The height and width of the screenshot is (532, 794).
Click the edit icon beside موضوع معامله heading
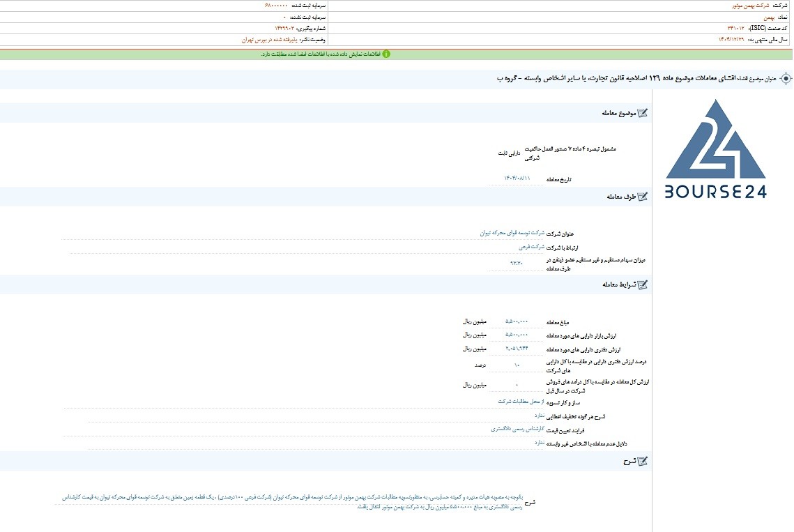643,113
